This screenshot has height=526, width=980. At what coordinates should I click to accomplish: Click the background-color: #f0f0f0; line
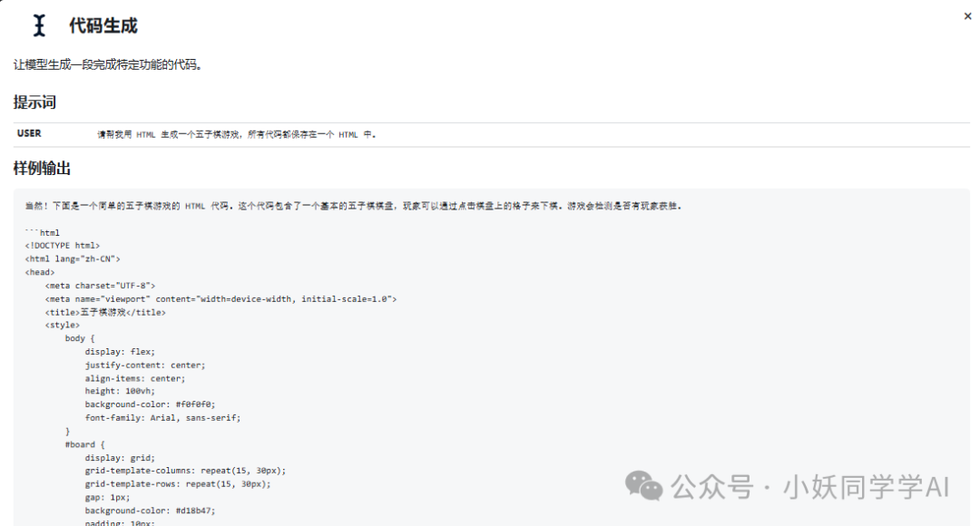pos(150,404)
